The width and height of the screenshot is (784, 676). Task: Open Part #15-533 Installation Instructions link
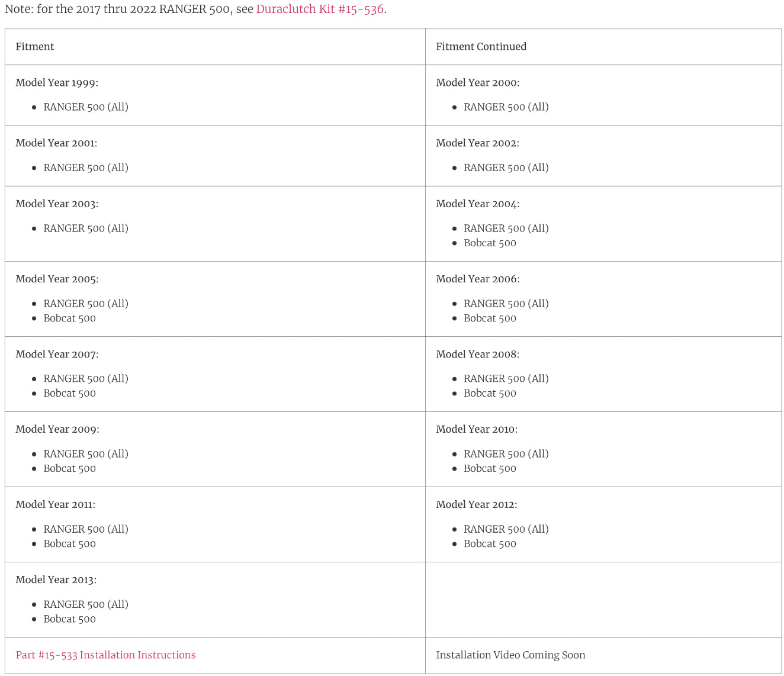click(105, 655)
